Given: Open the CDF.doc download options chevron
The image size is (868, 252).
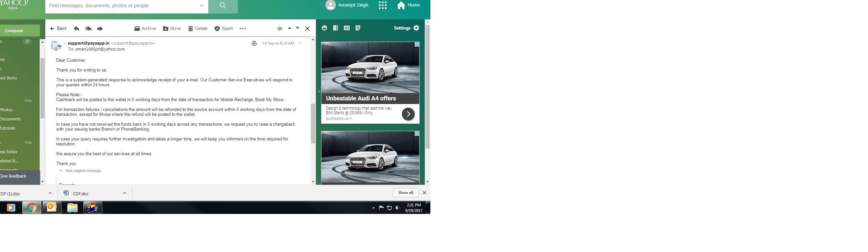Looking at the screenshot, I should coord(124,193).
